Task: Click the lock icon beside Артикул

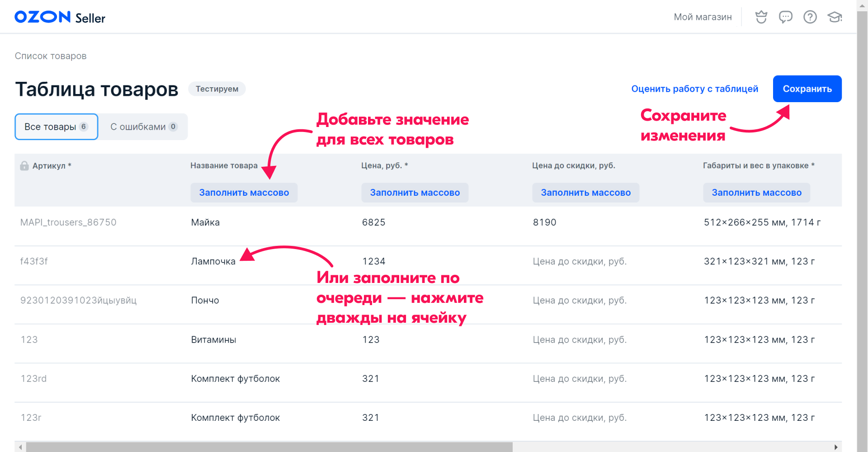Action: click(24, 165)
